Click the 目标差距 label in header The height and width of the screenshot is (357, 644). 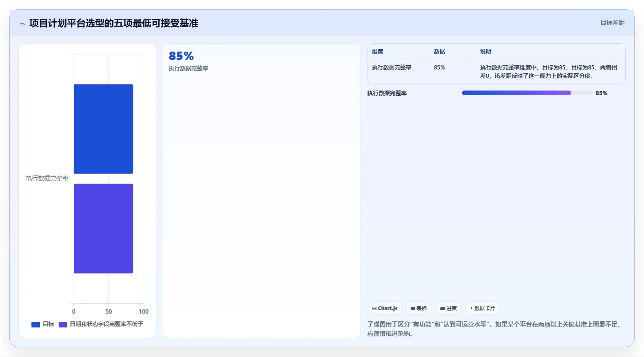(613, 23)
